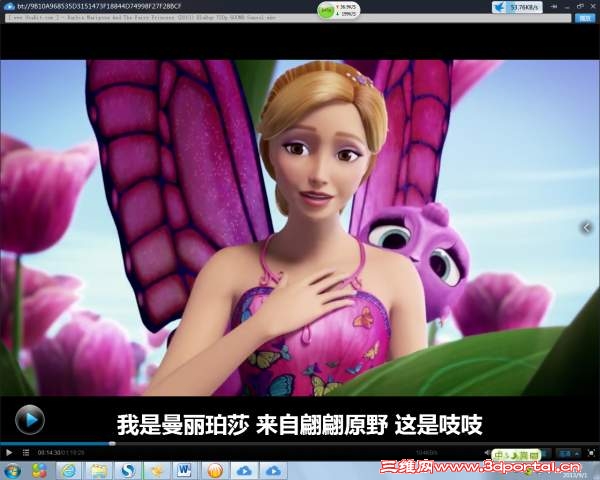Open the Windows Start menu
This screenshot has height=480, width=600.
pyautogui.click(x=13, y=470)
